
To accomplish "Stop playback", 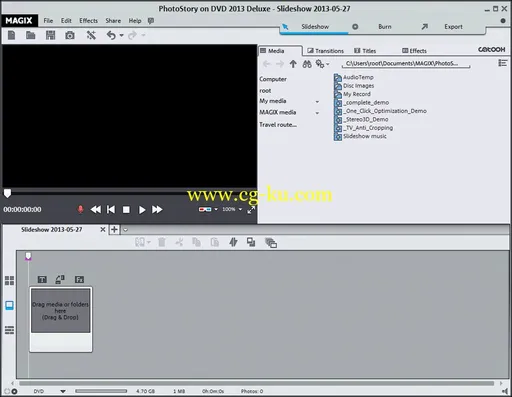I will coord(126,210).
